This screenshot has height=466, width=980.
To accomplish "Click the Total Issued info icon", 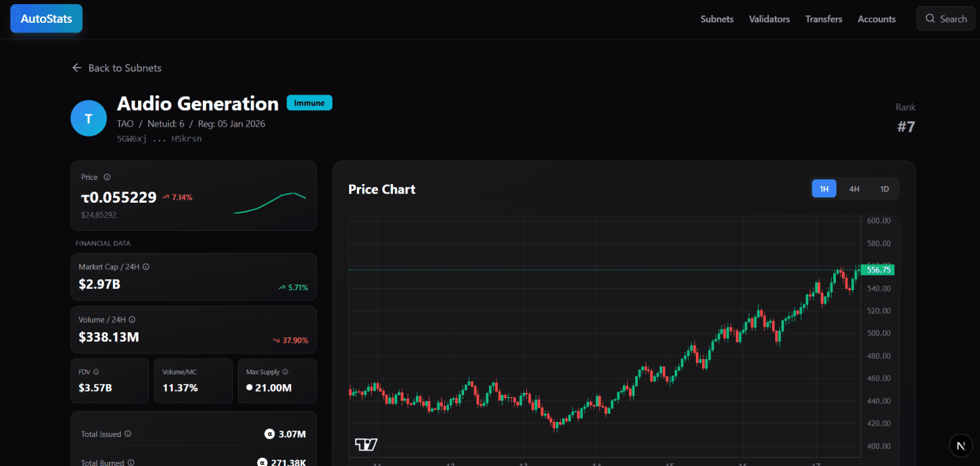I will pos(128,434).
